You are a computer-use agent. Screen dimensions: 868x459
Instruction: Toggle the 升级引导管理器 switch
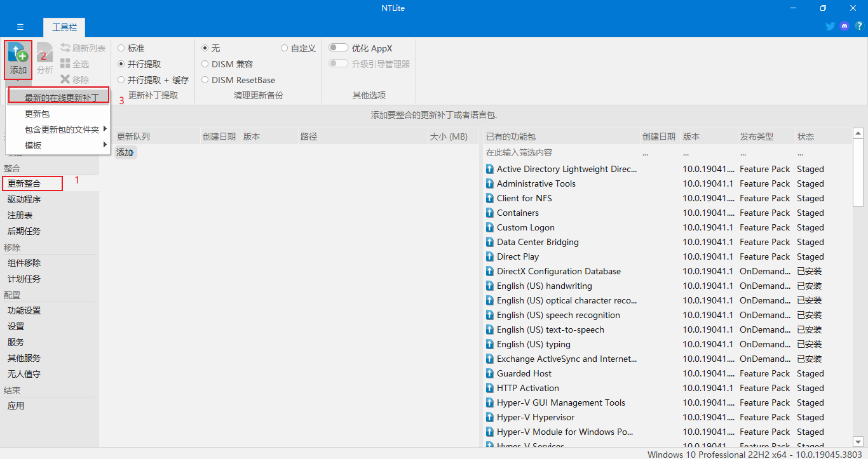click(338, 63)
